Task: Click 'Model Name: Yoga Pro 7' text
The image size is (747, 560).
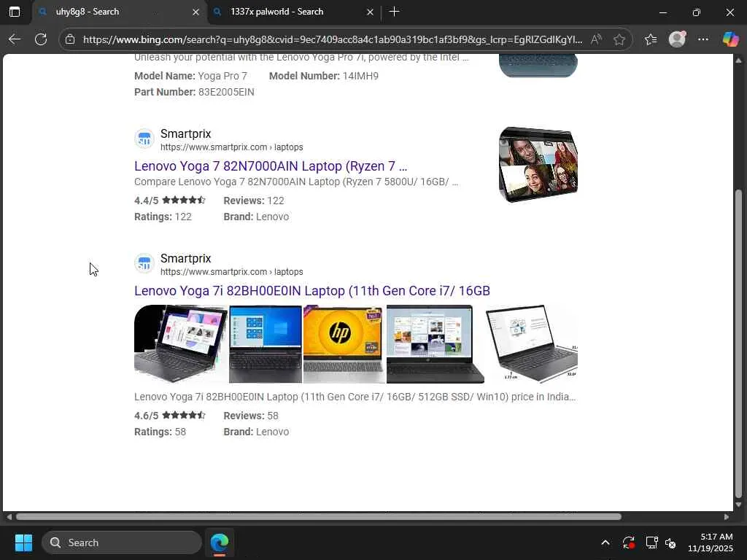Action: click(190, 76)
